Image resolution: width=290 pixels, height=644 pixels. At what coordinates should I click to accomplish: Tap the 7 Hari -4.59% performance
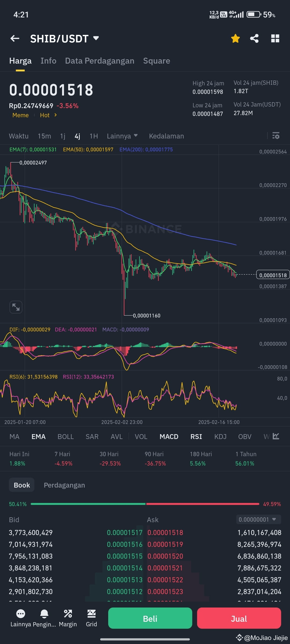coord(63,459)
